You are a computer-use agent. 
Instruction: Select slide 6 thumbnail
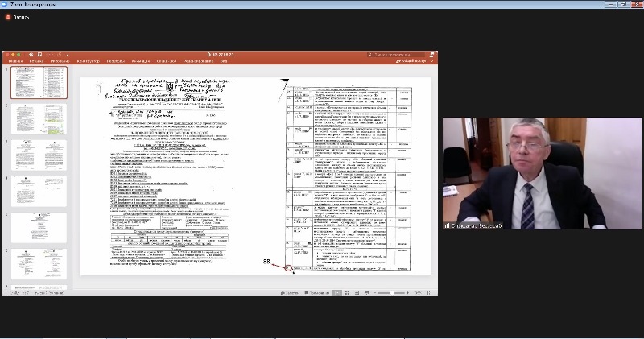coord(39,264)
